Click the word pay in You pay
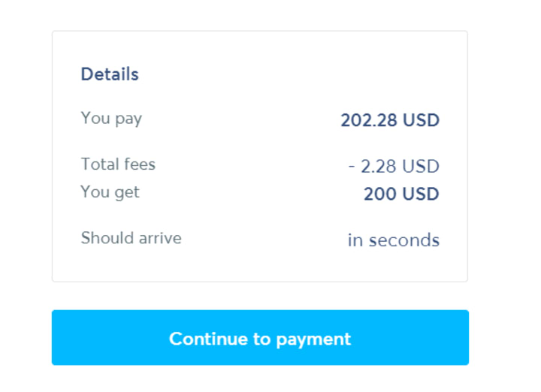The image size is (541, 392). pyautogui.click(x=127, y=118)
